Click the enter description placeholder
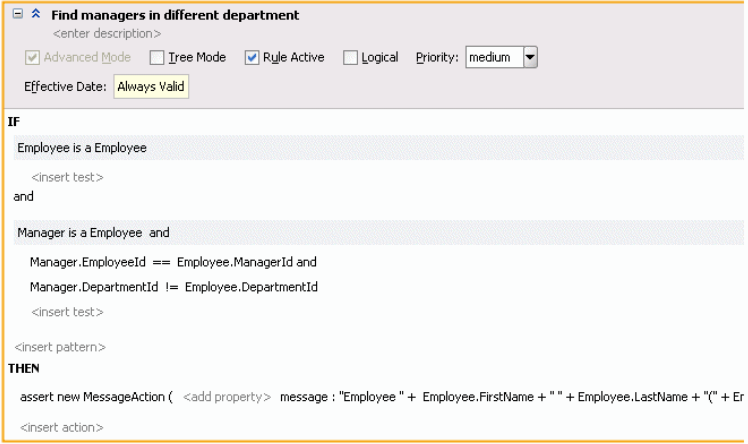Screen dimensions: 748x444 [107, 34]
